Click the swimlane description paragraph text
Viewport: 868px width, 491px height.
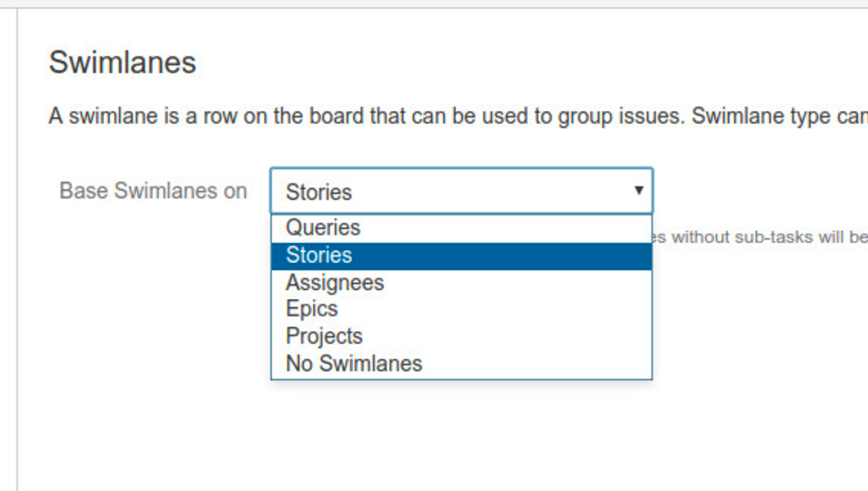coord(459,116)
